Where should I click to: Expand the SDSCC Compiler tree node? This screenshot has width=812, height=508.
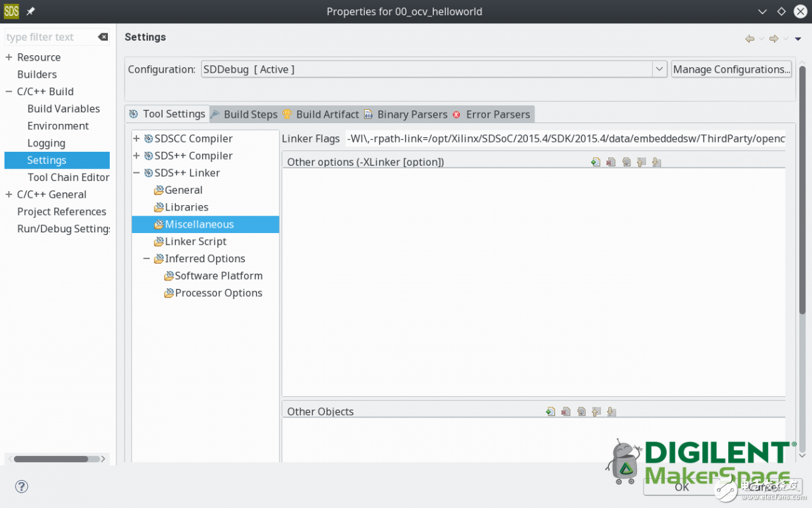pyautogui.click(x=136, y=138)
